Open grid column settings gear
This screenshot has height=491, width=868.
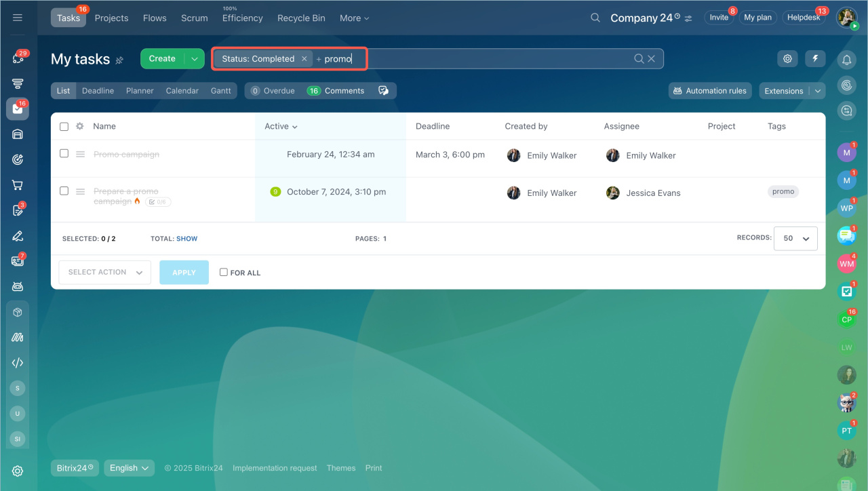(x=80, y=126)
